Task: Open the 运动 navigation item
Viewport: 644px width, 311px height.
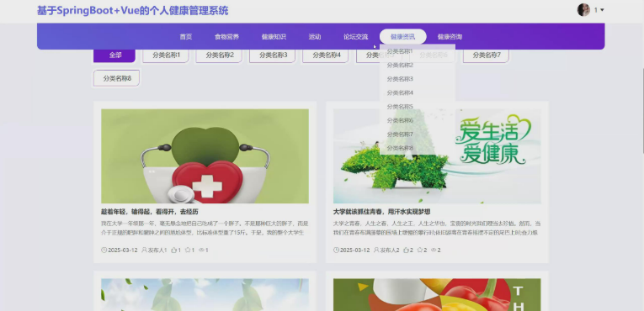Action: click(x=315, y=36)
